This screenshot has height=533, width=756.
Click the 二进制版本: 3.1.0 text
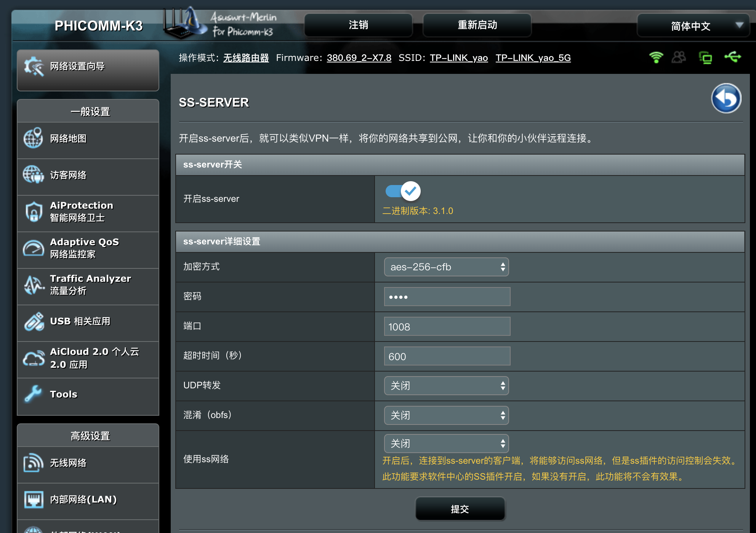pos(418,211)
